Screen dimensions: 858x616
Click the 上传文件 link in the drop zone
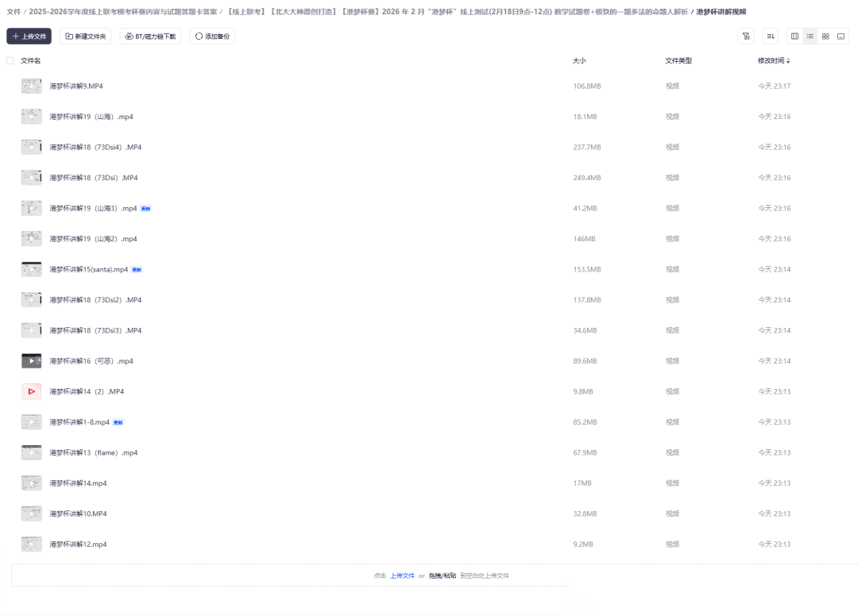click(402, 576)
